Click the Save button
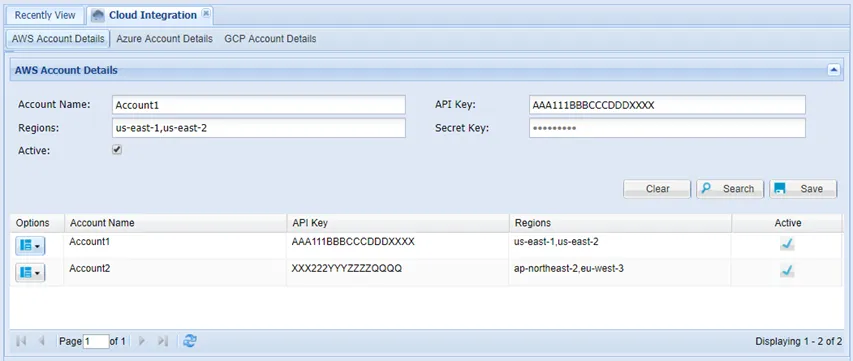This screenshot has height=361, width=853. pos(803,189)
